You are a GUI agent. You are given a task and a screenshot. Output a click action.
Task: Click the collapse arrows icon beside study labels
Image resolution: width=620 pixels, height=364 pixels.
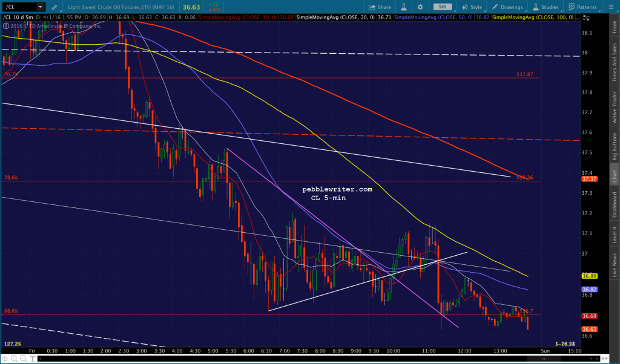pyautogui.click(x=586, y=18)
